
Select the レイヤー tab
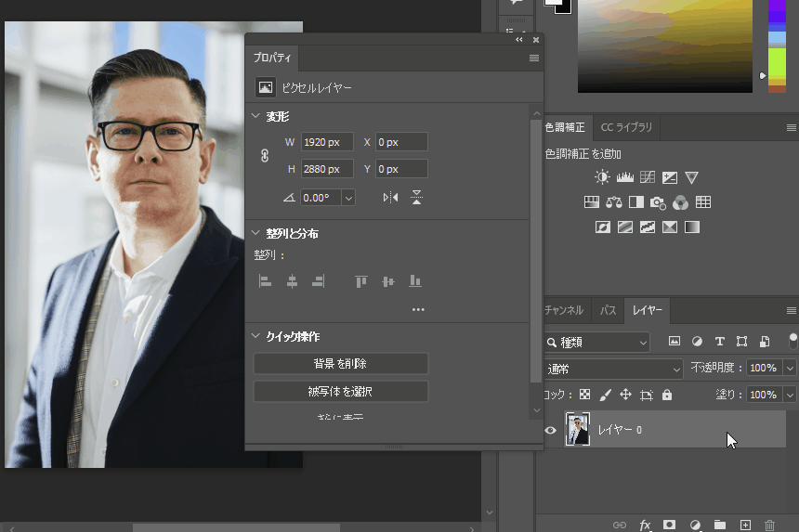click(648, 310)
